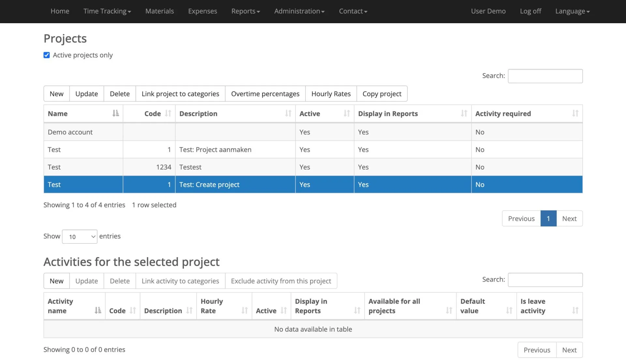Sort projects table by Description icon

tap(288, 113)
